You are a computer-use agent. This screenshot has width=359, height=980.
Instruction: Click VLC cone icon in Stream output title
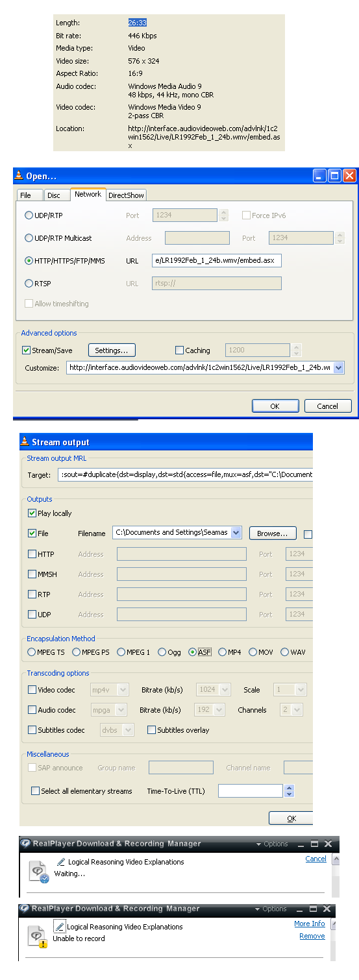coord(25,442)
